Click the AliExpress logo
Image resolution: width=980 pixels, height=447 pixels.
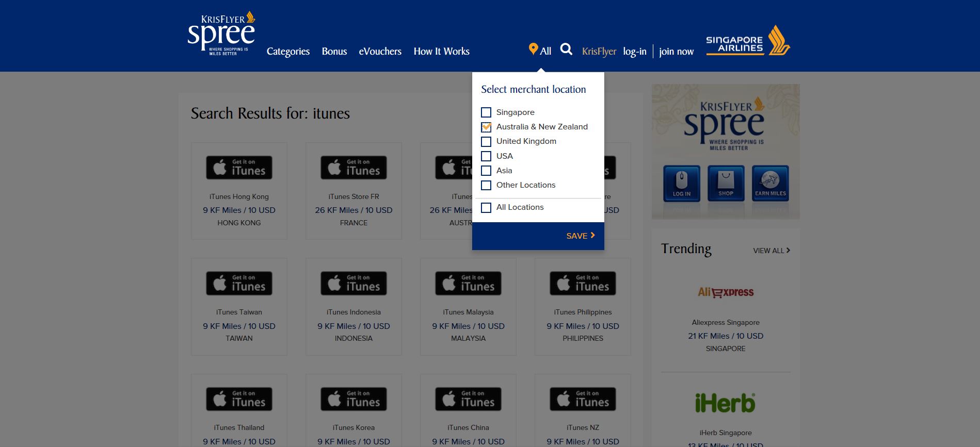pyautogui.click(x=726, y=292)
